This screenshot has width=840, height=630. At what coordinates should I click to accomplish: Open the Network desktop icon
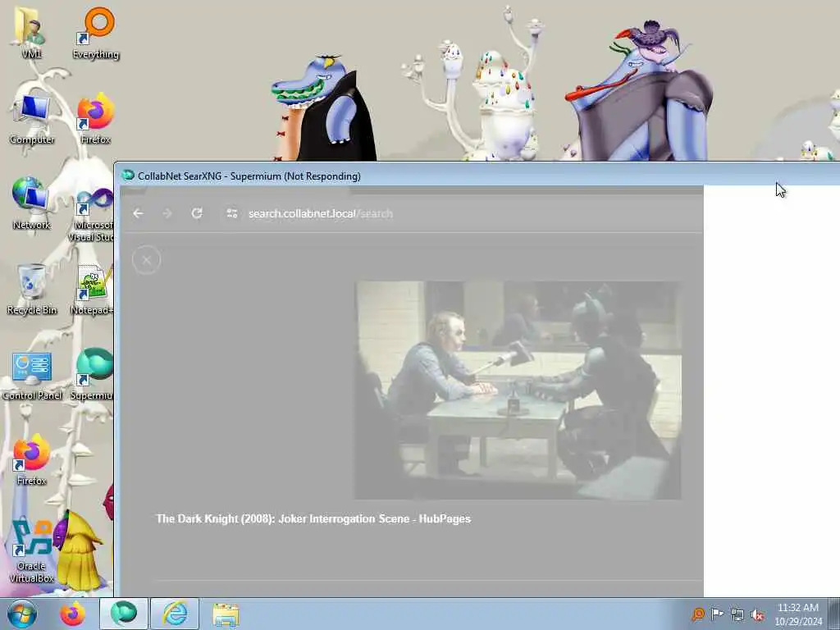[x=32, y=203]
